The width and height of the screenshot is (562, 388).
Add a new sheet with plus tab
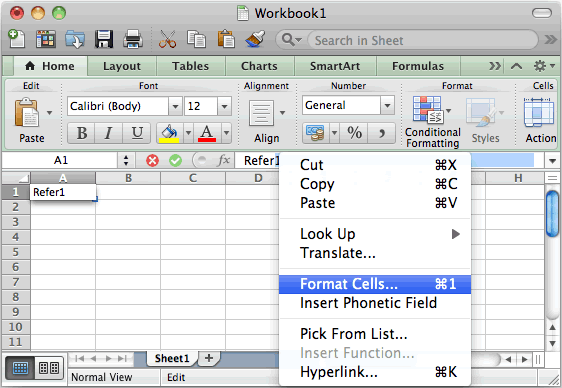click(x=209, y=358)
